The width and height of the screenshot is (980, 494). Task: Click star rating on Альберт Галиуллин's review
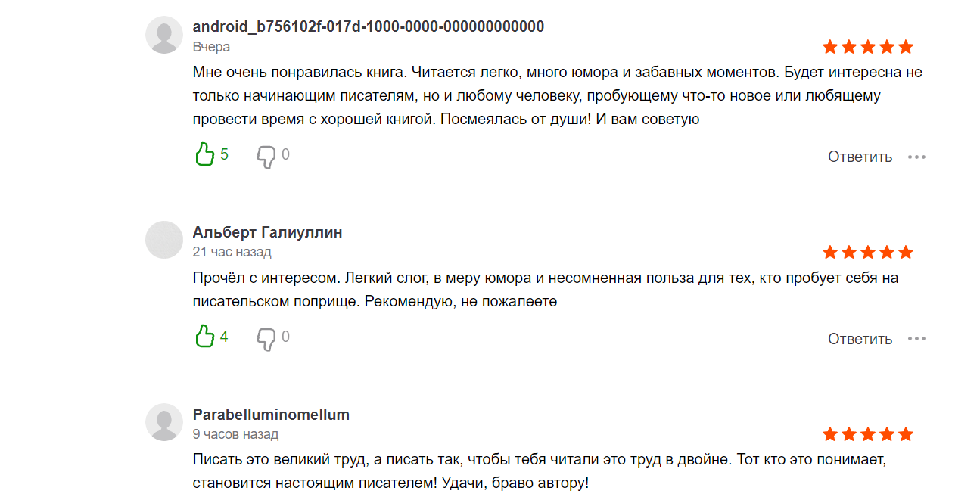click(867, 252)
